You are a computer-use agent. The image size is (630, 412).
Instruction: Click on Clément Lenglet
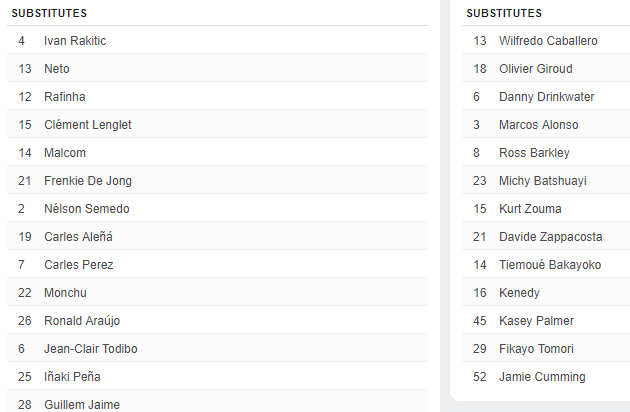coord(88,125)
